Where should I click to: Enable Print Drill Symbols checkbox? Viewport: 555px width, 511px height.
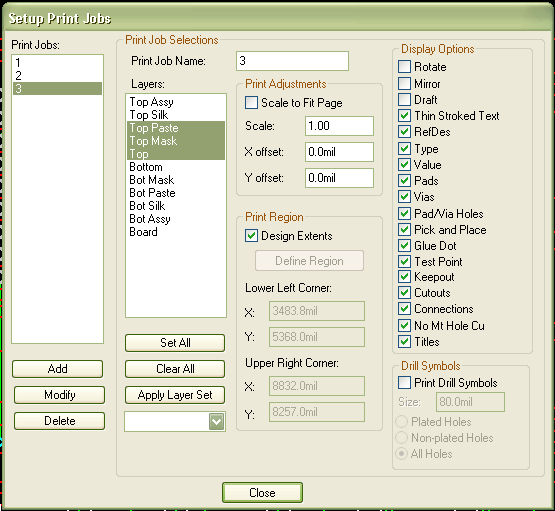[404, 383]
